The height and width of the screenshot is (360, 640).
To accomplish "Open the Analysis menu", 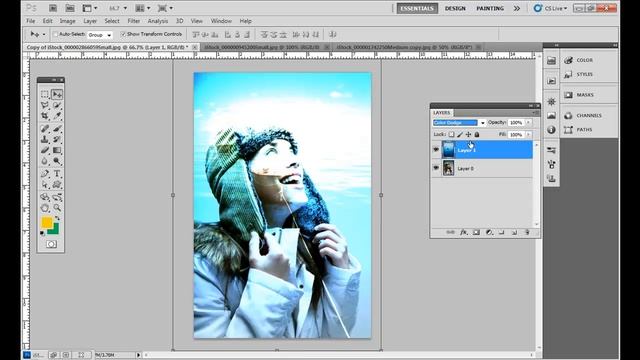I will coord(158,21).
